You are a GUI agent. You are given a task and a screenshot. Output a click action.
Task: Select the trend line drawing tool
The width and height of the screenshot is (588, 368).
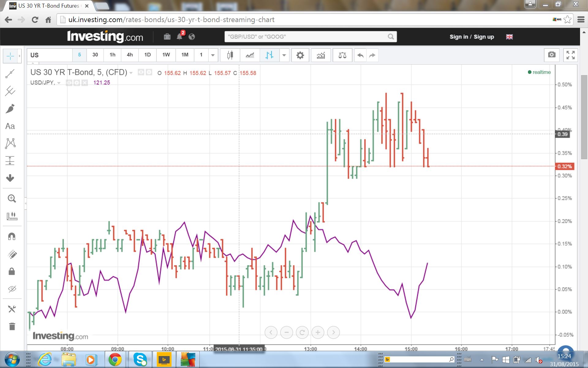[10, 74]
